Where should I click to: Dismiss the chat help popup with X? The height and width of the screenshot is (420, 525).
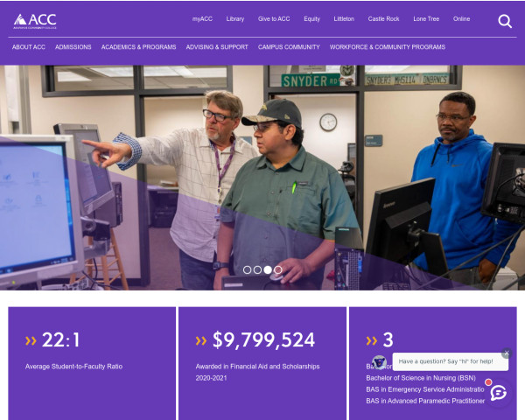pyautogui.click(x=507, y=353)
